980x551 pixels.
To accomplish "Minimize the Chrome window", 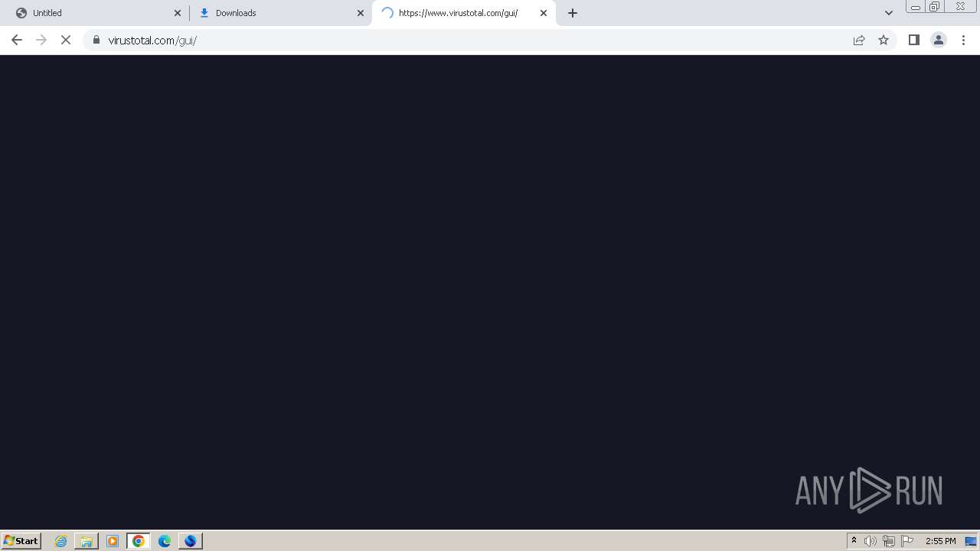I will [x=915, y=7].
